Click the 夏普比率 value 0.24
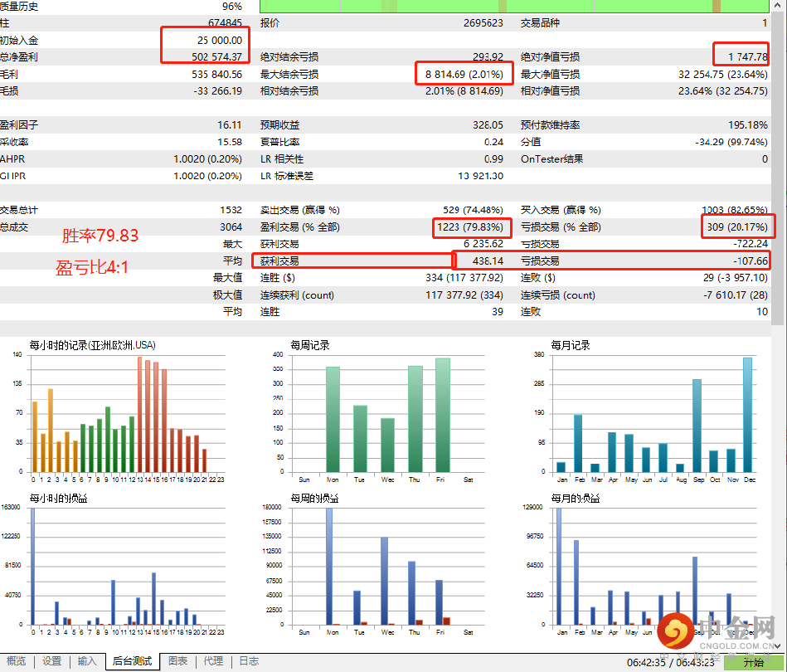787x672 pixels. tap(494, 142)
